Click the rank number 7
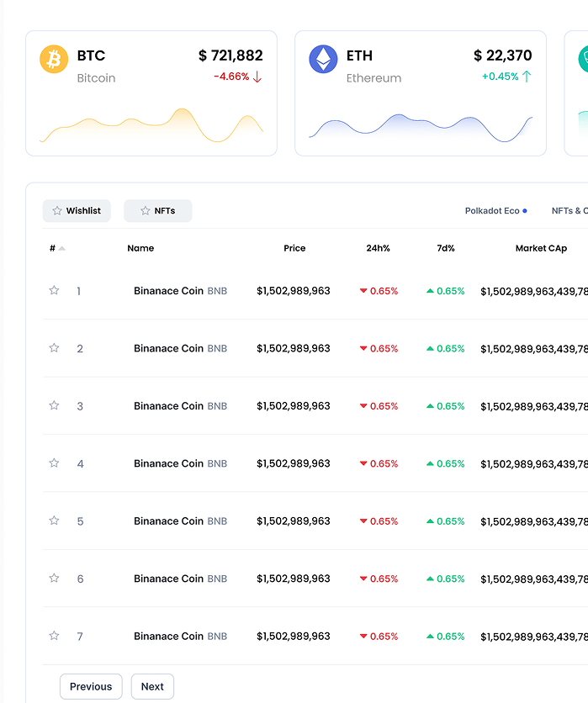The image size is (588, 703). coord(80,637)
